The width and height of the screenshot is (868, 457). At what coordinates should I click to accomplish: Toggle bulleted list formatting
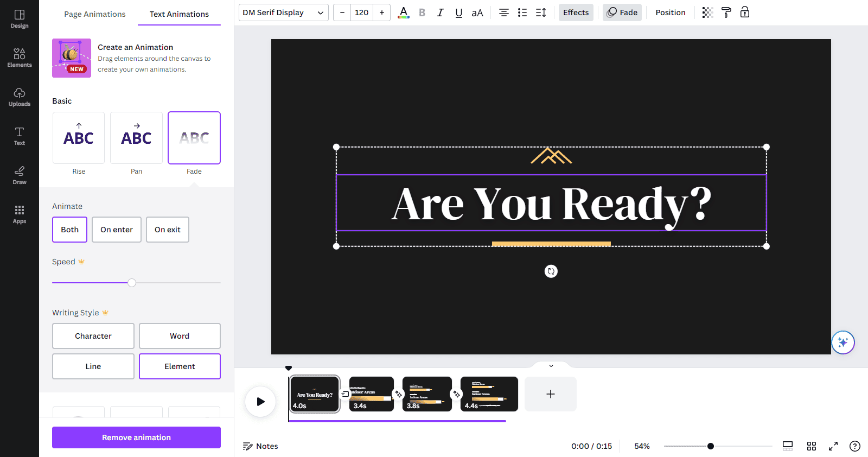tap(522, 12)
